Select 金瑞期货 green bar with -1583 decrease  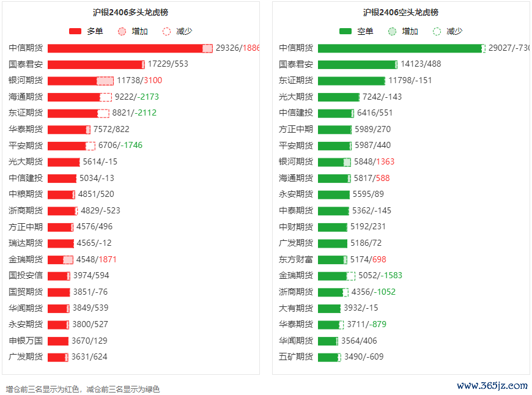[336, 276]
